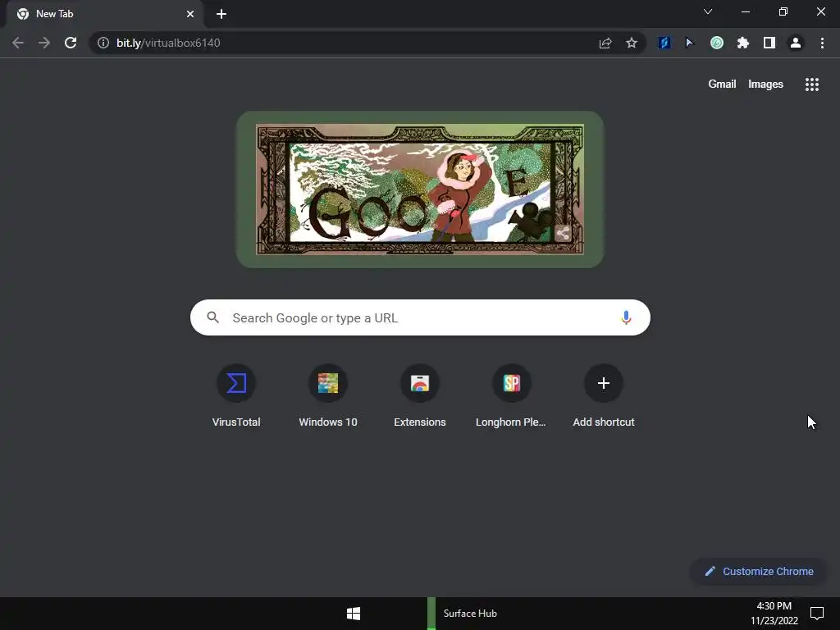Viewport: 840px width, 630px height.
Task: Open Google apps grid
Action: click(x=812, y=84)
